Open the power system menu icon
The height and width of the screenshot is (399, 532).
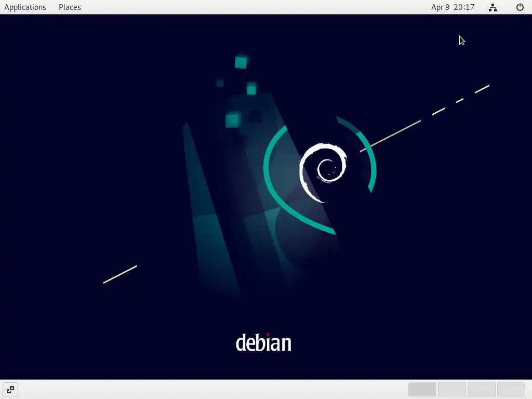(520, 7)
